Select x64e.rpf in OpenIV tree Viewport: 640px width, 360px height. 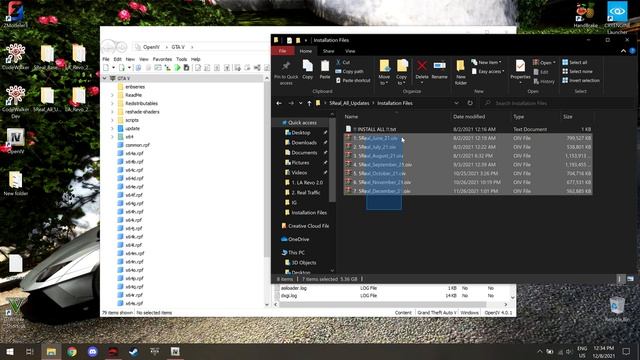click(x=134, y=187)
